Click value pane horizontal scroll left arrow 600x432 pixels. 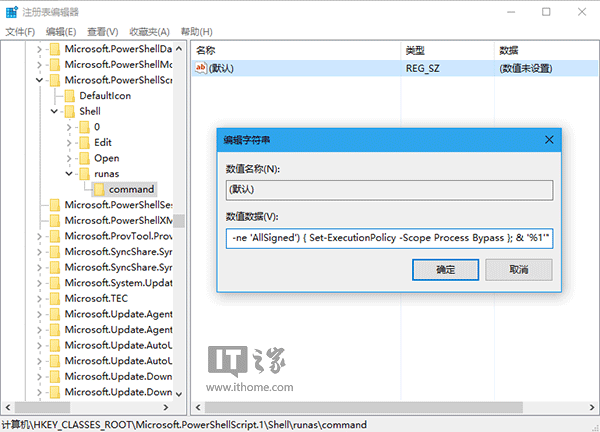click(x=198, y=408)
